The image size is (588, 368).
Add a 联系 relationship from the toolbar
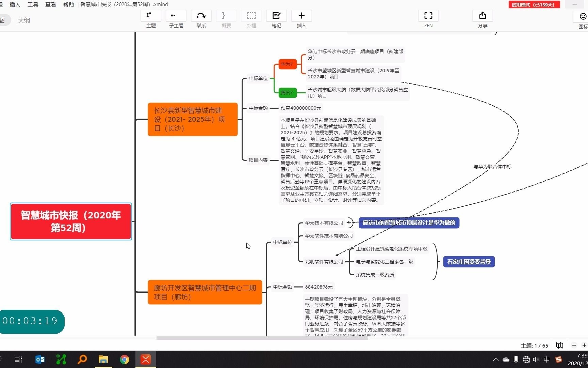tap(201, 16)
